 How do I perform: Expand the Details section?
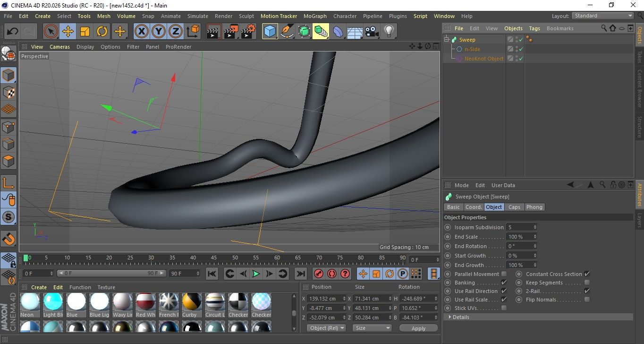[x=460, y=317]
